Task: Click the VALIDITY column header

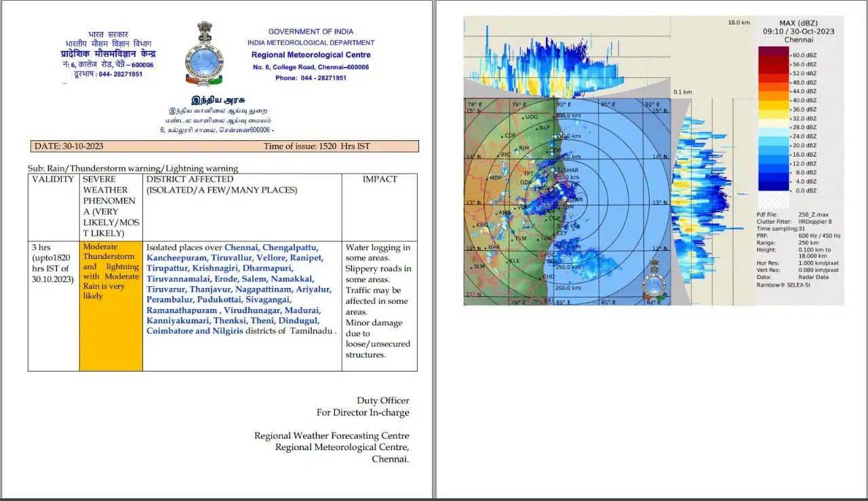Action: pyautogui.click(x=53, y=180)
